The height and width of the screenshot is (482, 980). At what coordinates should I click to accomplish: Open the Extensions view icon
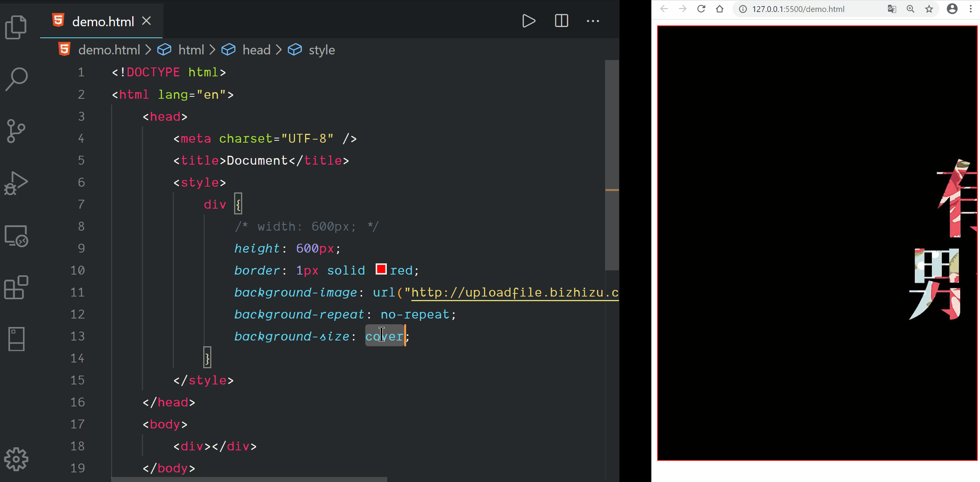(x=16, y=287)
